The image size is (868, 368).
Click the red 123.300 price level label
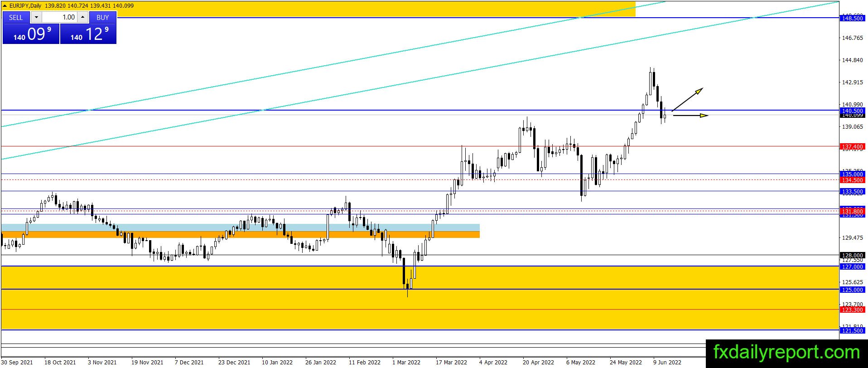click(852, 310)
